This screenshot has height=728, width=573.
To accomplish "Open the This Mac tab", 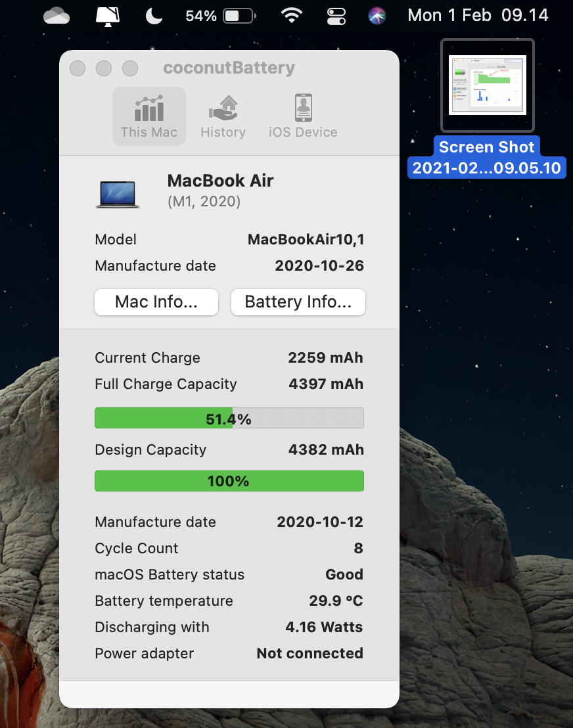I will (149, 116).
